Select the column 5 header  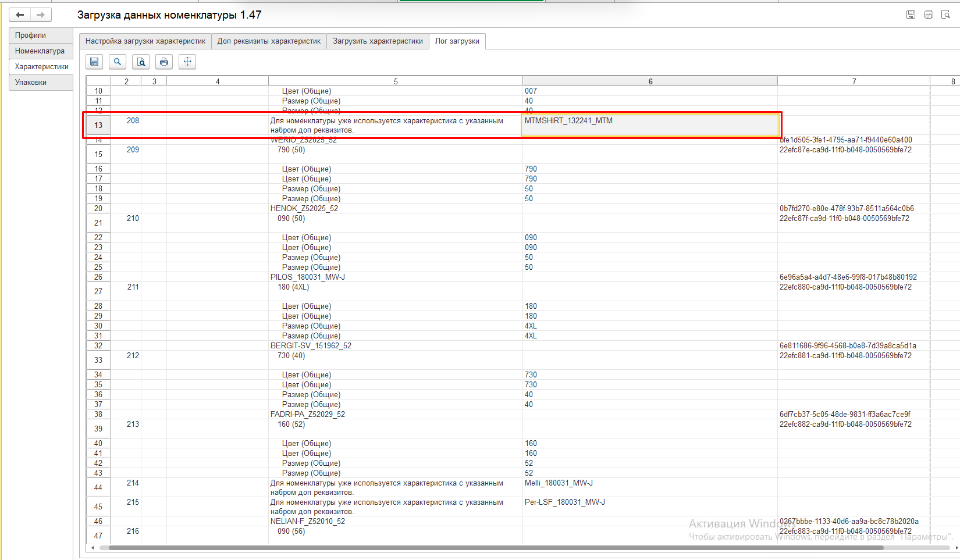[396, 81]
